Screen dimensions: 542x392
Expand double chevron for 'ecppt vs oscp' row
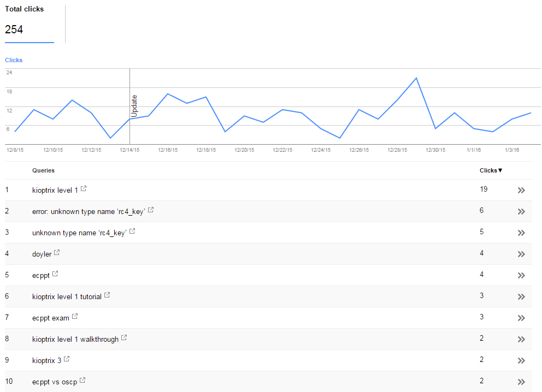point(521,382)
